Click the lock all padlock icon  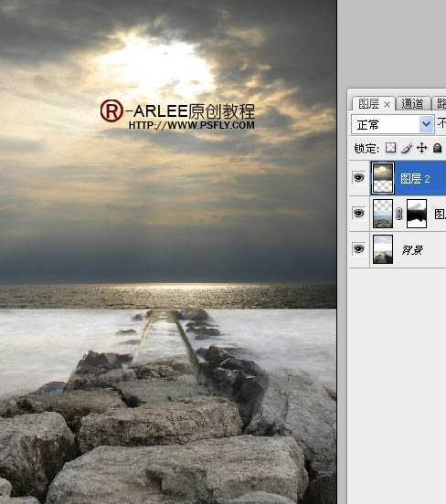point(437,148)
